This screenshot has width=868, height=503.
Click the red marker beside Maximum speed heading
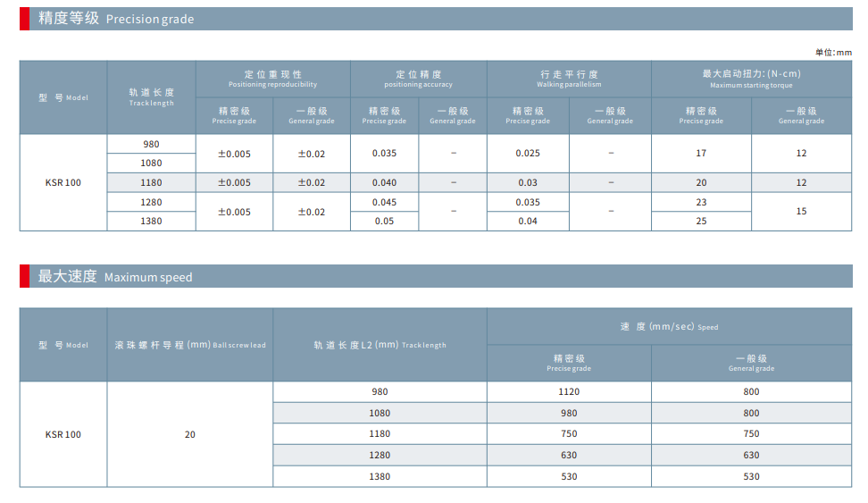coord(24,276)
